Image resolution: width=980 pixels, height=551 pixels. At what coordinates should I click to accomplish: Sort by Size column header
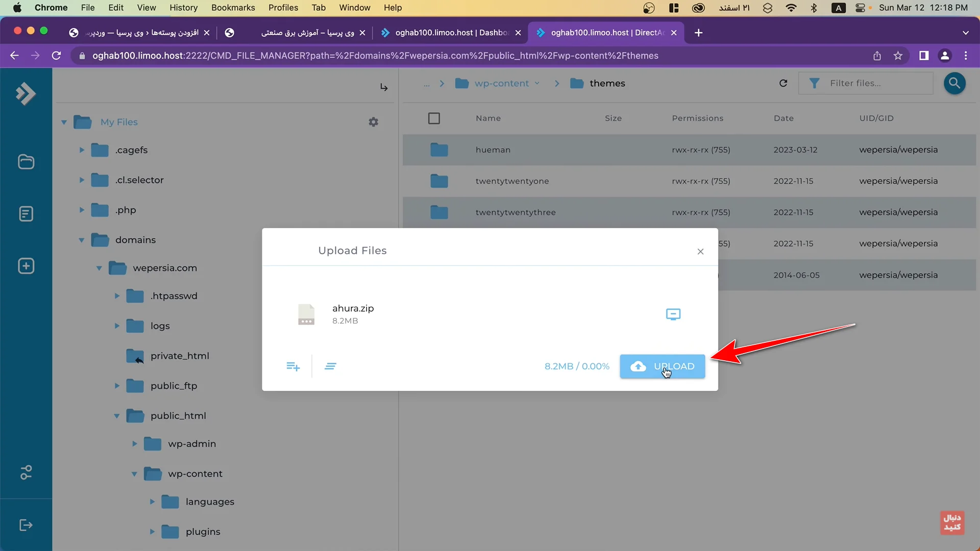(x=613, y=118)
